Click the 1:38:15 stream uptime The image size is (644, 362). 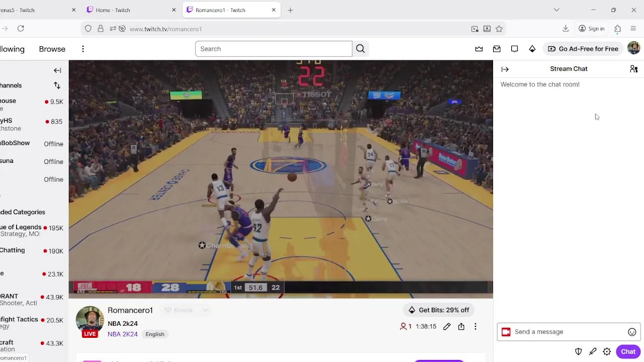(426, 327)
